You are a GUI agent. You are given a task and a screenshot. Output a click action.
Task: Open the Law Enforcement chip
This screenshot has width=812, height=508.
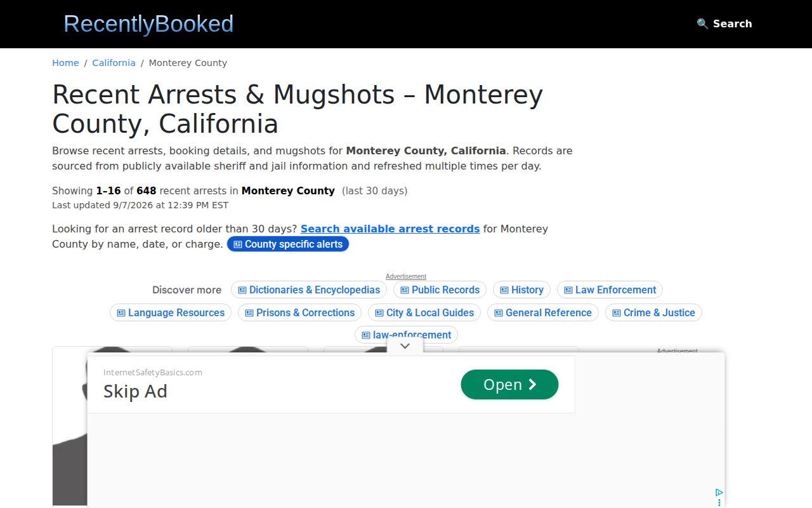[x=610, y=290]
